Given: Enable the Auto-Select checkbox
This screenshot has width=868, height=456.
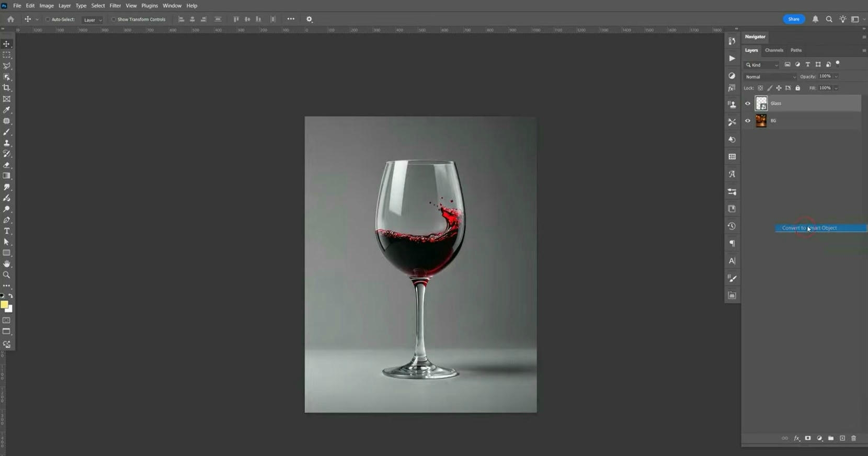Looking at the screenshot, I should click(x=48, y=19).
